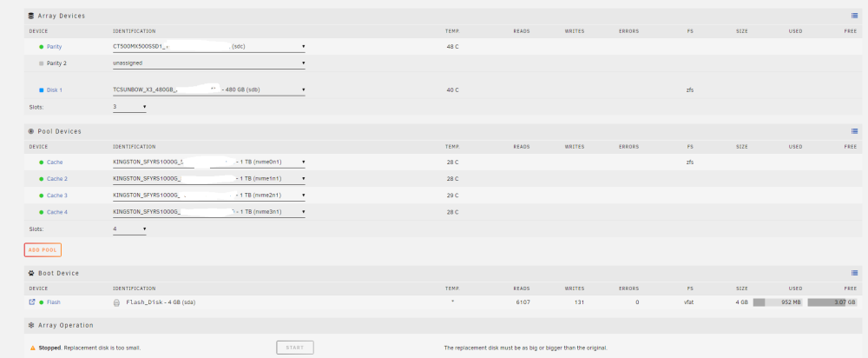
Task: Click Parity green status dot
Action: click(42, 47)
